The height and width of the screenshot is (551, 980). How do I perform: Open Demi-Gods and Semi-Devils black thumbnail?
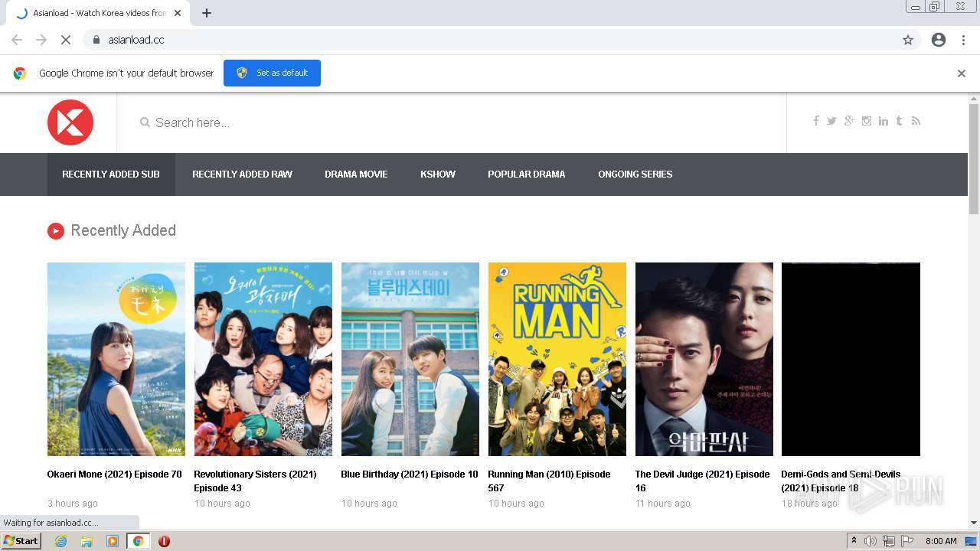[851, 359]
